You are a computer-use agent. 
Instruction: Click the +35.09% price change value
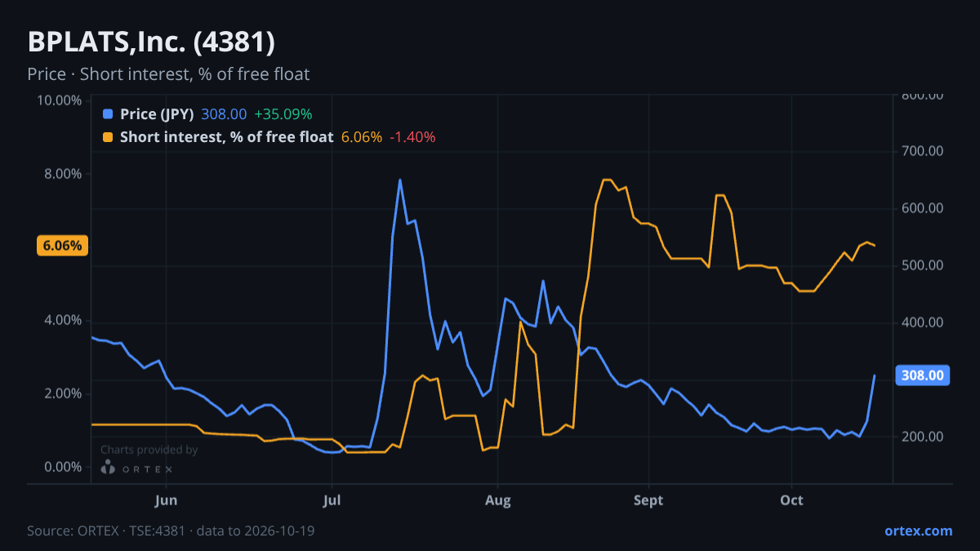pyautogui.click(x=283, y=114)
